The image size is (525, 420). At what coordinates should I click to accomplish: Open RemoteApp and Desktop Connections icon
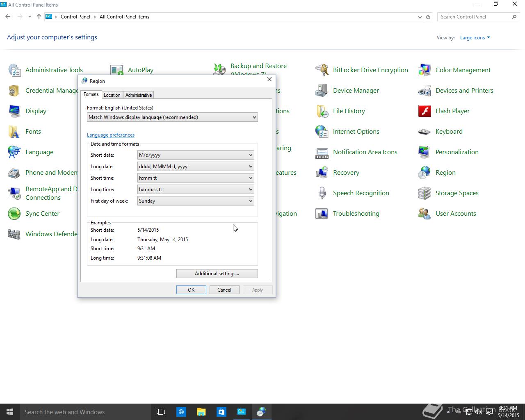coord(14,193)
